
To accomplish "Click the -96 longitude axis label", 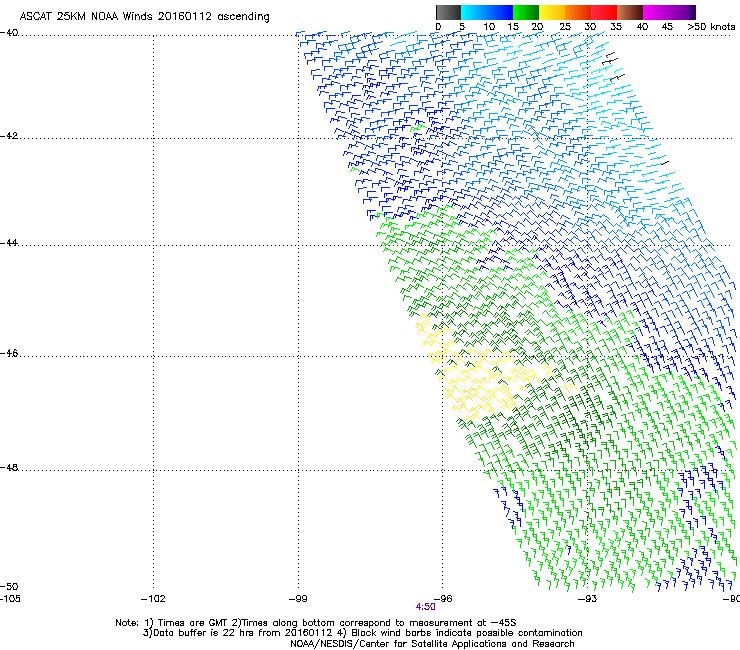I will [x=443, y=599].
